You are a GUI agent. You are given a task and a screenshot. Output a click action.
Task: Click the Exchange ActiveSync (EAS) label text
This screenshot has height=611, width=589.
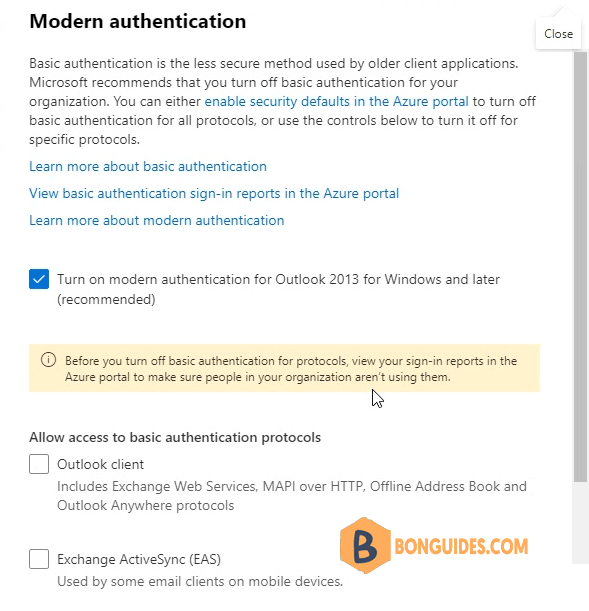[x=139, y=560]
